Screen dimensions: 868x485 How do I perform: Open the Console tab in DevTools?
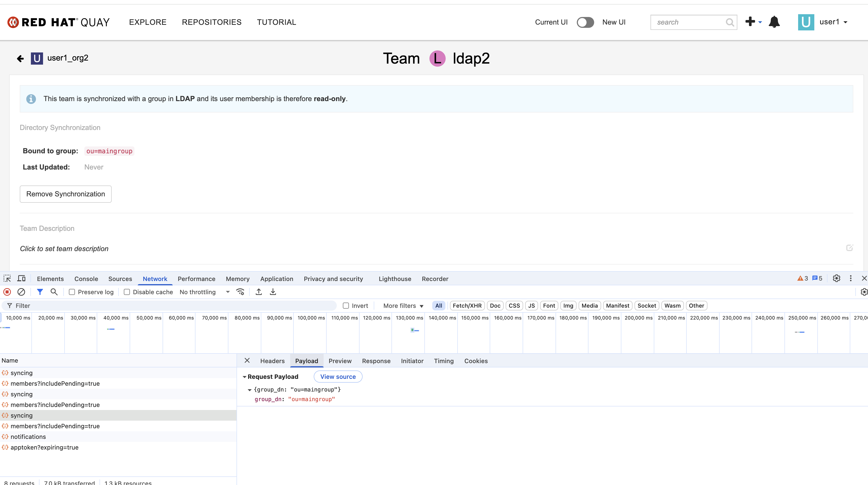click(x=86, y=279)
